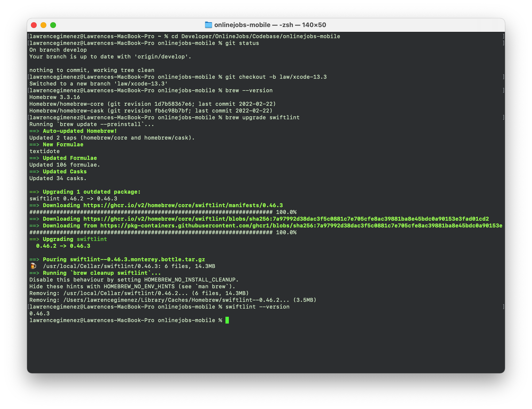Click the 'brew --version' command
Viewport: 532px width, 409px height.
(x=249, y=91)
